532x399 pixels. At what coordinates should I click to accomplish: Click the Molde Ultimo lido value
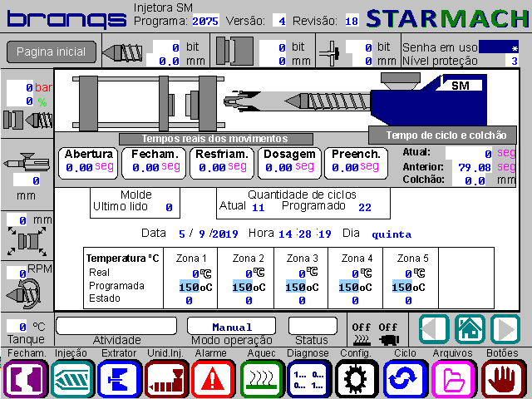click(169, 207)
